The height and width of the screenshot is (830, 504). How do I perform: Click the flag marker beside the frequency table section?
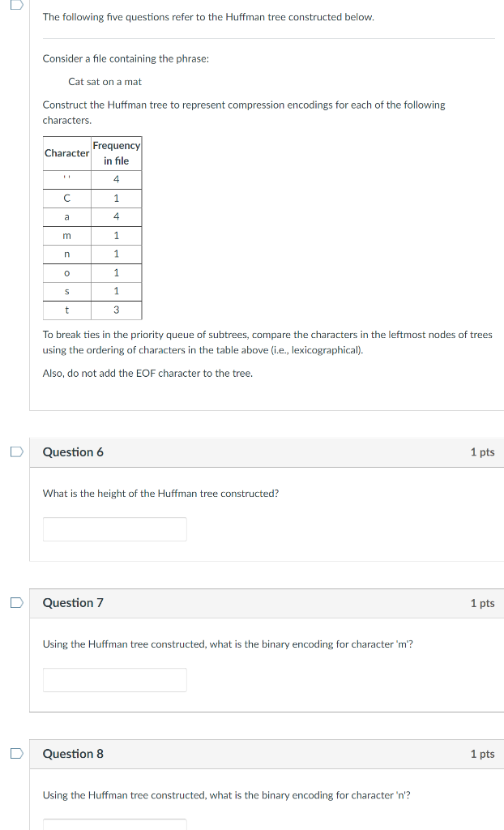click(16, 6)
